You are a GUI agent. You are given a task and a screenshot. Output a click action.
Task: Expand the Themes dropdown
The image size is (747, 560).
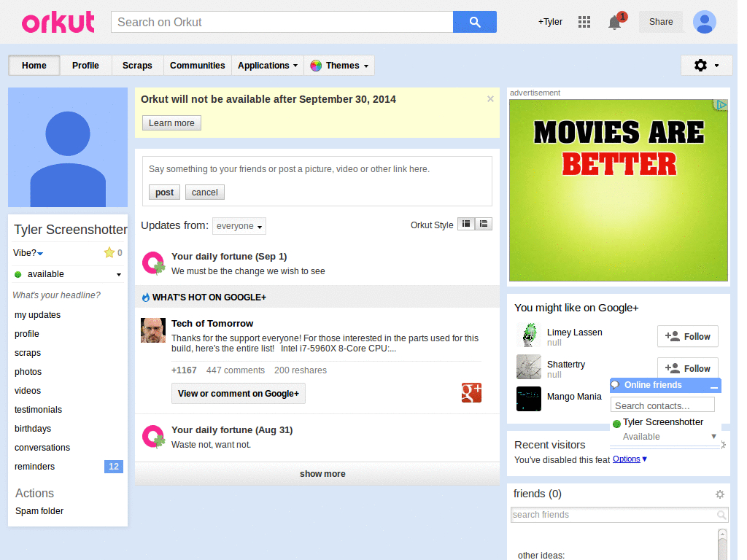click(x=366, y=66)
